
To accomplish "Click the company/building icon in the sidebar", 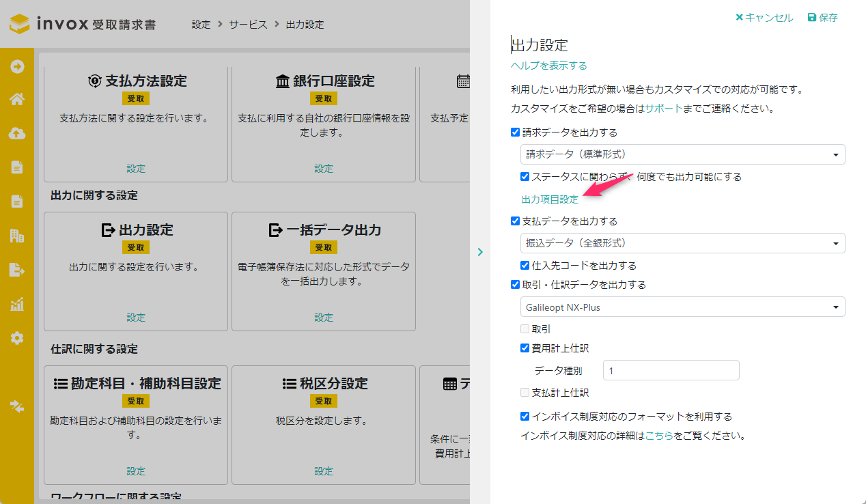I will (16, 236).
